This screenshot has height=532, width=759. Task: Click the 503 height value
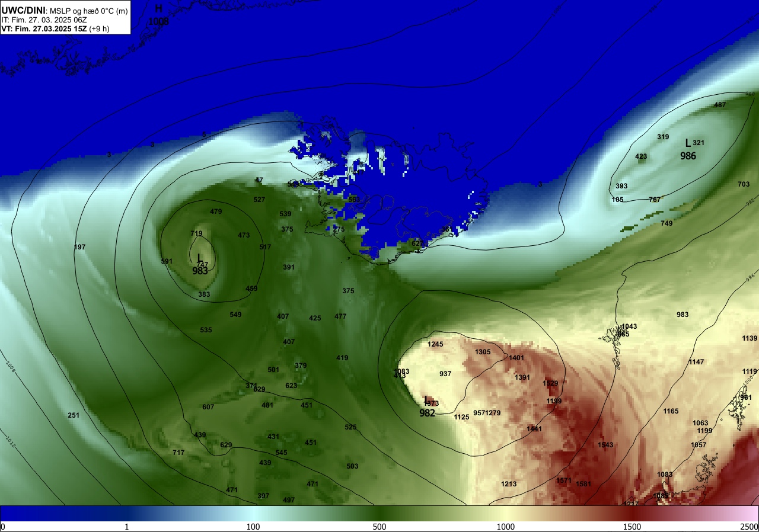[352, 466]
